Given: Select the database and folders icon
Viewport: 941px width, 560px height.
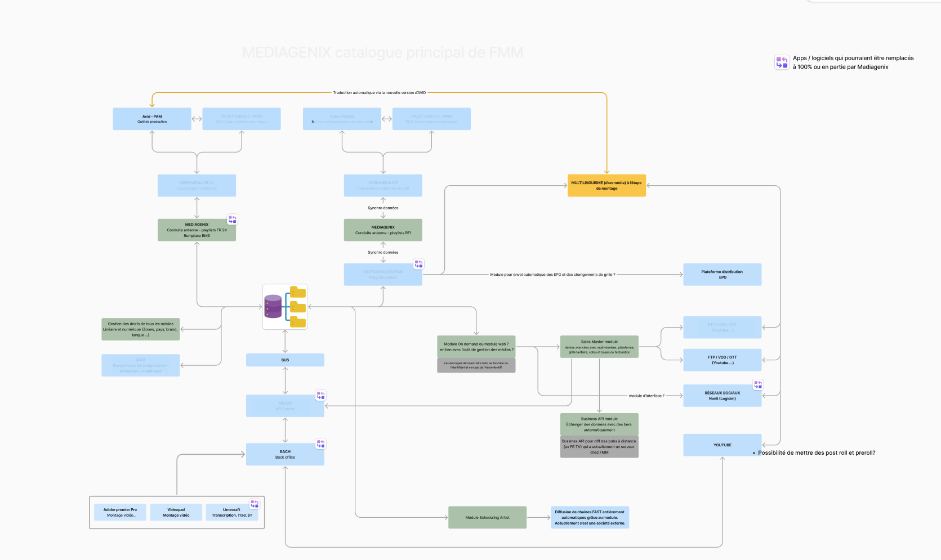Looking at the screenshot, I should tap(285, 307).
